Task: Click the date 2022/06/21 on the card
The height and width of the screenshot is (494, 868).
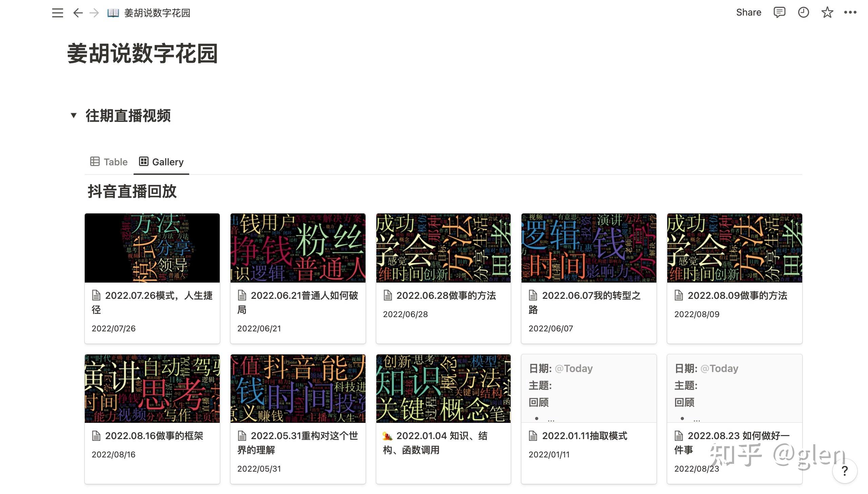Action: tap(259, 328)
